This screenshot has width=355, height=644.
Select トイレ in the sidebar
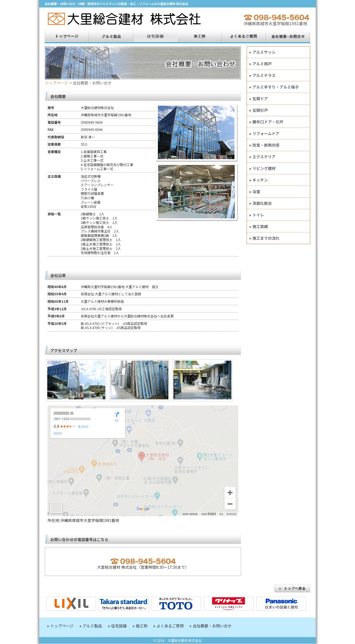point(278,215)
